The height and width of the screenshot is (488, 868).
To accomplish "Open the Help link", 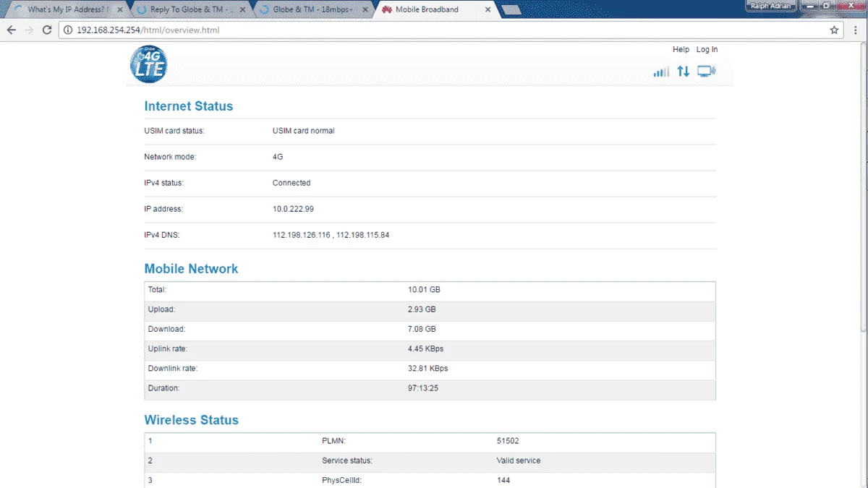I will 681,50.
